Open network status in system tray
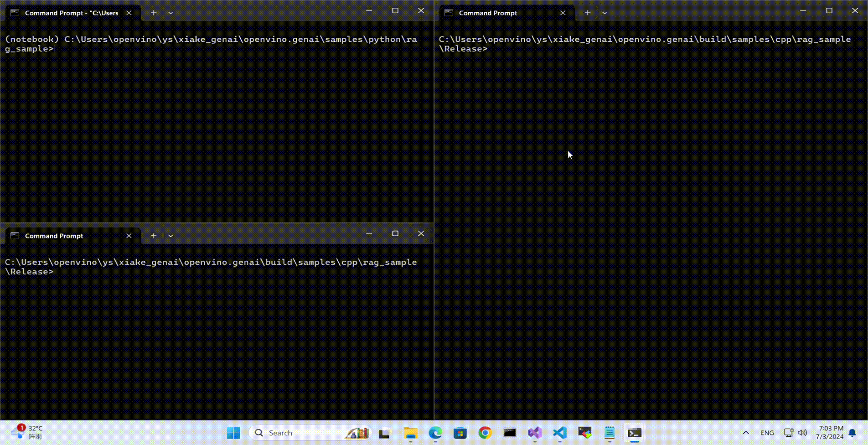868x445 pixels. click(x=789, y=433)
